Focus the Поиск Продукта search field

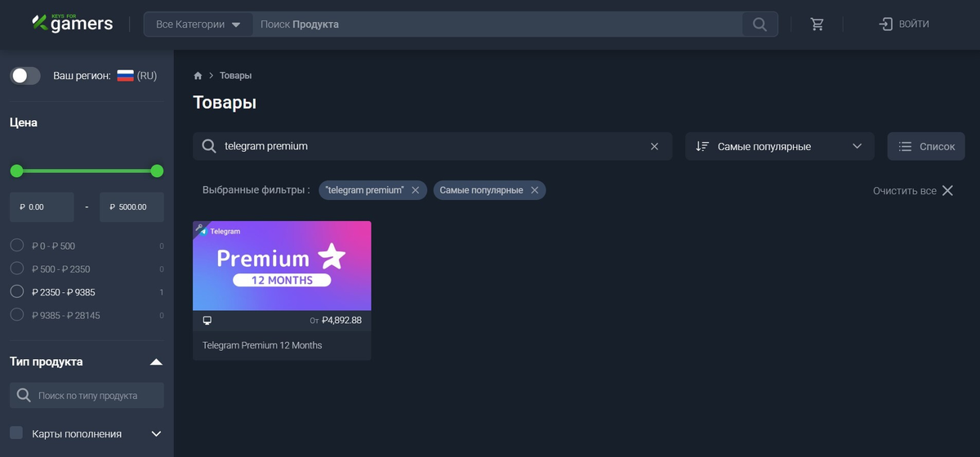coord(497,24)
